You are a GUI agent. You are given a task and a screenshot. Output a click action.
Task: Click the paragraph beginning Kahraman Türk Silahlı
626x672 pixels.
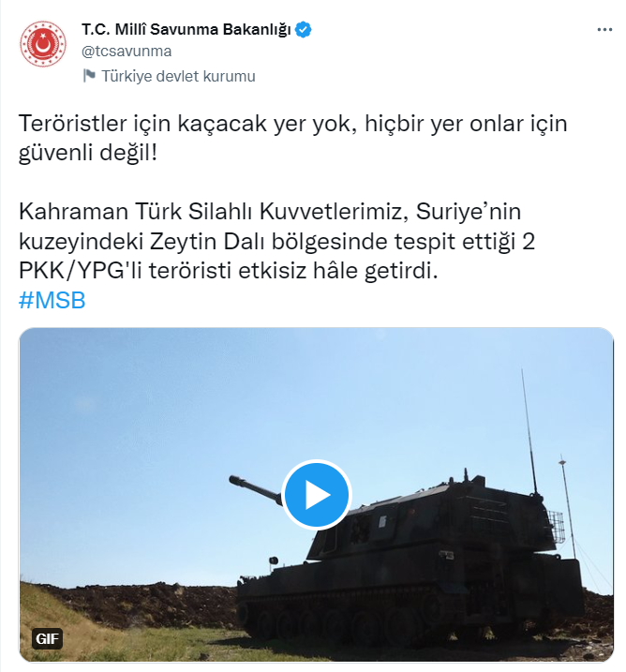coord(276,241)
